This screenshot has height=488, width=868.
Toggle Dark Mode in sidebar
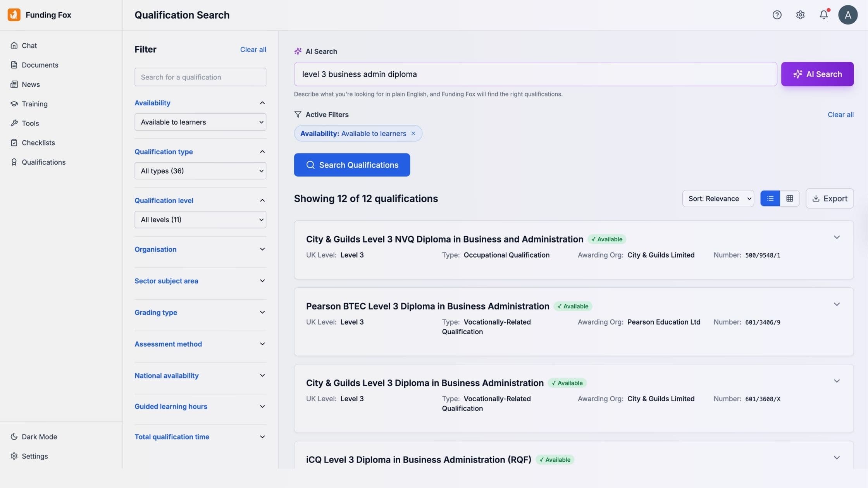34,436
